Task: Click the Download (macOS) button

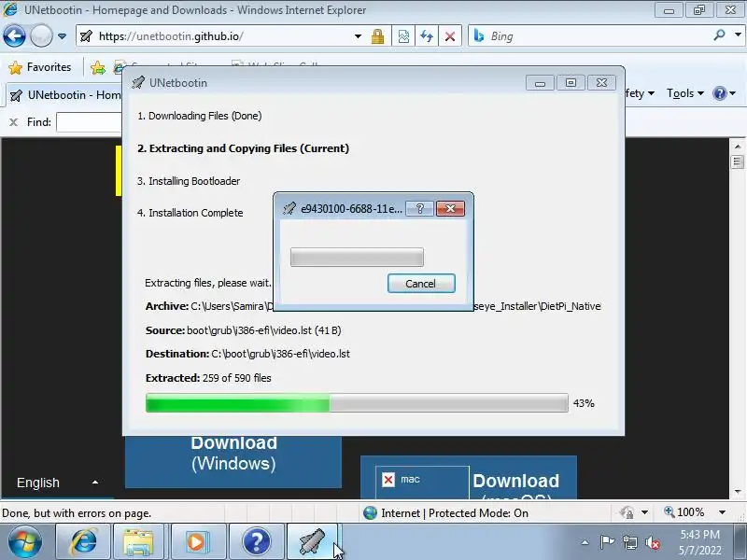Action: [469, 478]
